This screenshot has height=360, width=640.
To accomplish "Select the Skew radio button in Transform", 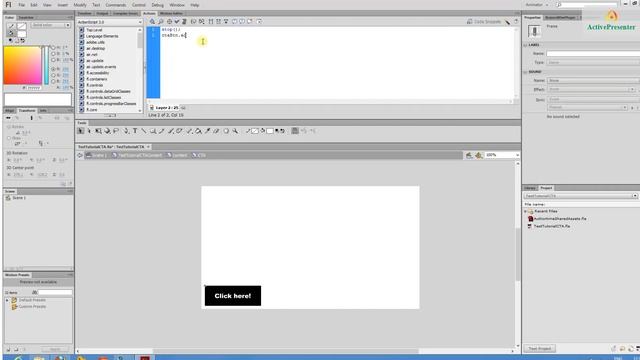I will click(x=9, y=138).
